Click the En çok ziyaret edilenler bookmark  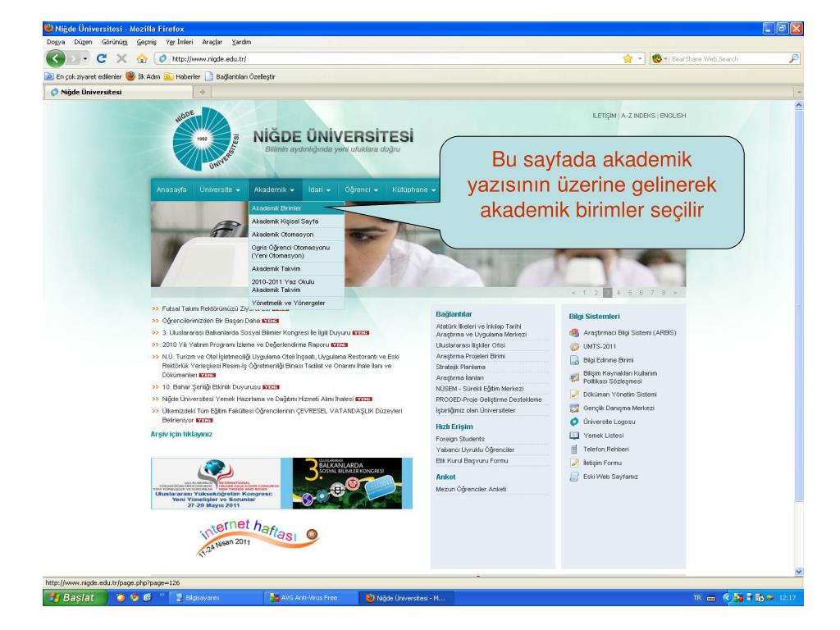pos(84,76)
